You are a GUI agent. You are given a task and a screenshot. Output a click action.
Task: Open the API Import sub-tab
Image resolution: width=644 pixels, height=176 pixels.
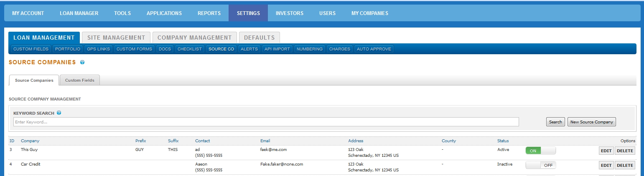click(x=277, y=49)
